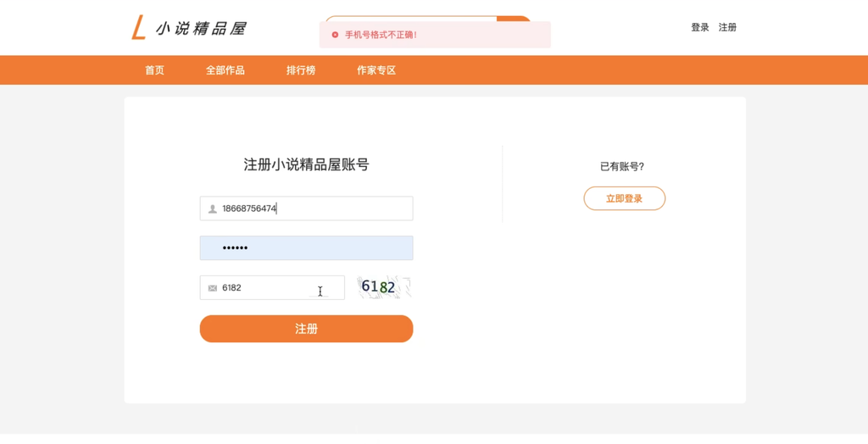
Task: Click the orange L logo icon
Action: (x=138, y=27)
